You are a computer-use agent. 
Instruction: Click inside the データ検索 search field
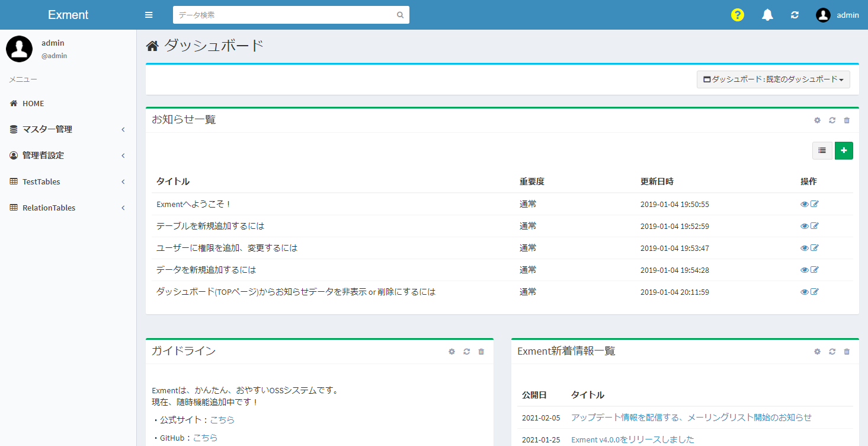click(284, 14)
